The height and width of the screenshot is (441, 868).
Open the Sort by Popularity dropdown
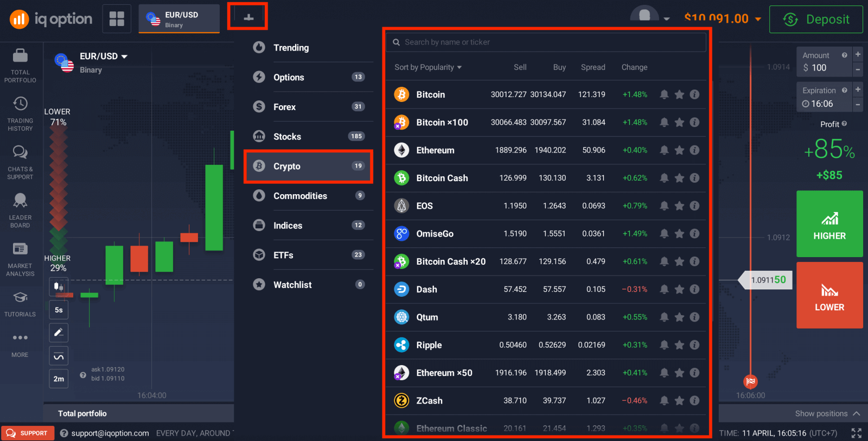pos(428,67)
